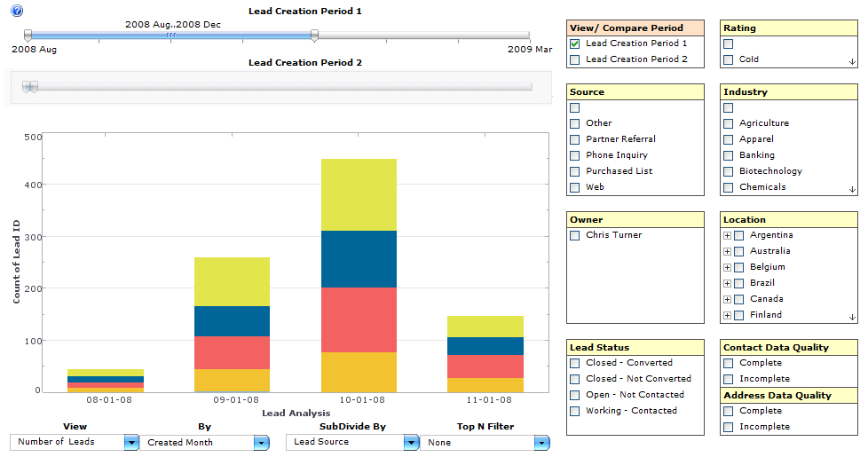868x457 pixels.
Task: Click Period 1 slider right handle
Action: pos(314,36)
